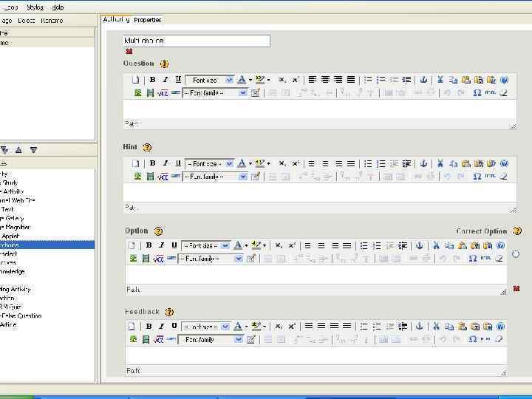Image resolution: width=532 pixels, height=399 pixels.
Task: Insert bullet list in the Question editor
Action: click(368, 80)
